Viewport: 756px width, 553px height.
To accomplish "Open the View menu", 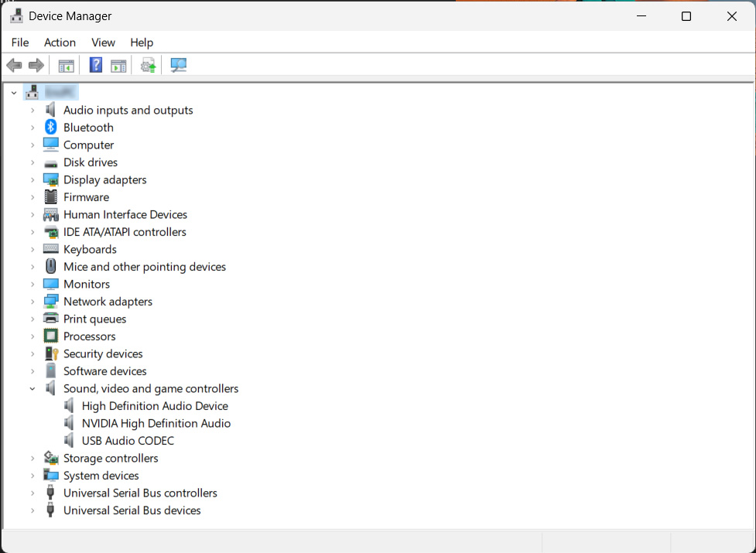I will tap(103, 43).
